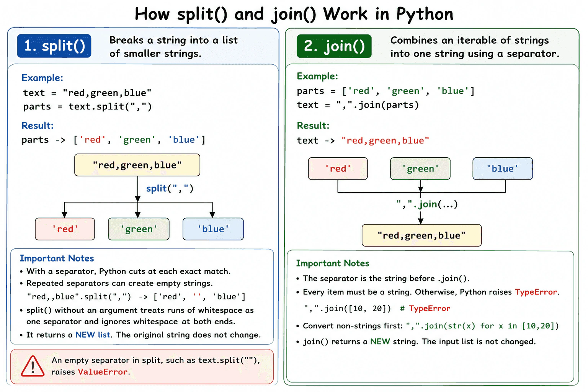Click yellow "red,green,blue" box in split diagram
The image size is (588, 392).
pyautogui.click(x=137, y=165)
